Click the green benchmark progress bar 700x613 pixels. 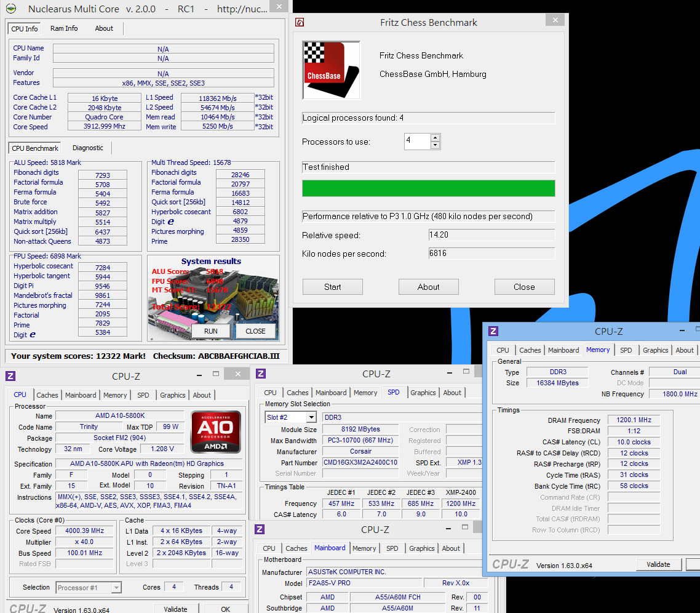pos(429,188)
